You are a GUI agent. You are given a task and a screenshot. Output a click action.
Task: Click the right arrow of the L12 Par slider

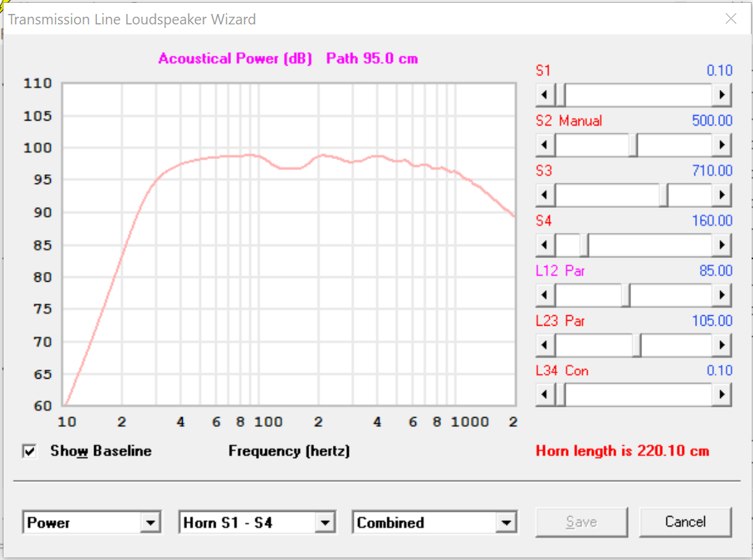tap(722, 295)
